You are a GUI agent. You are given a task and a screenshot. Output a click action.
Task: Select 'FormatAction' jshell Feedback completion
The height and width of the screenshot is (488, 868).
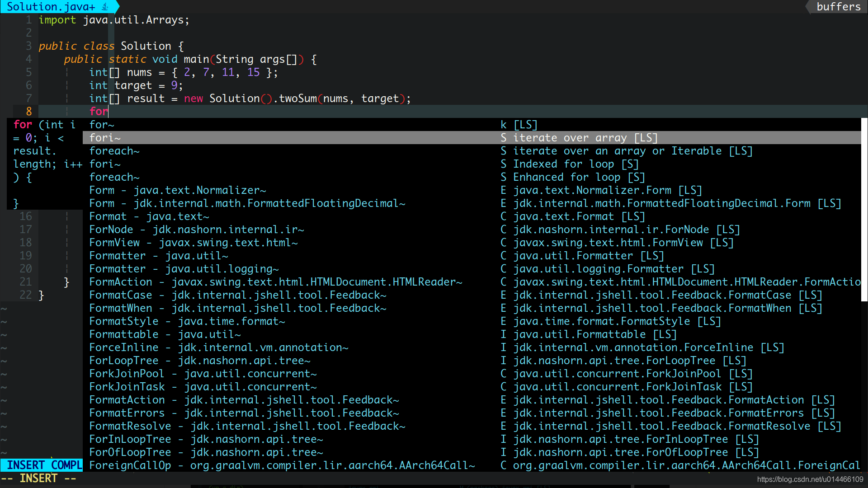(x=472, y=400)
